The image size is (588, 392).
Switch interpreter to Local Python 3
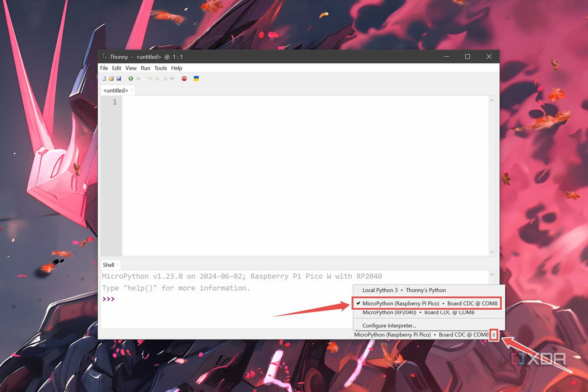404,290
